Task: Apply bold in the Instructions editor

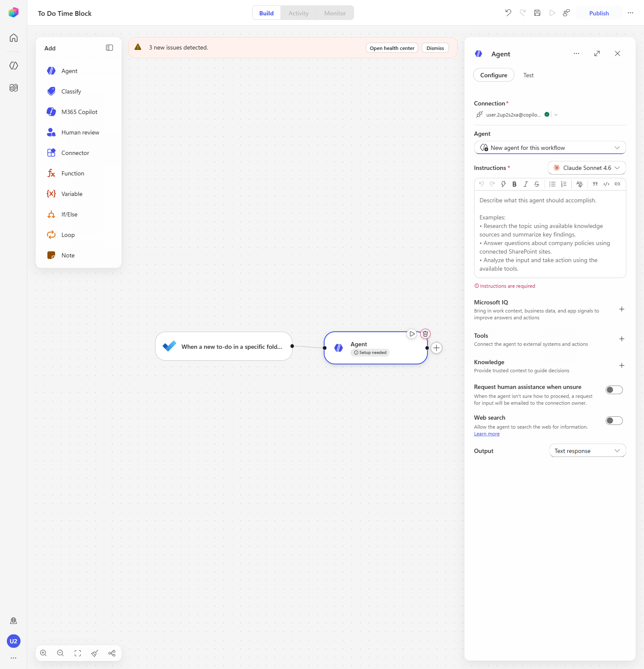Action: click(515, 184)
